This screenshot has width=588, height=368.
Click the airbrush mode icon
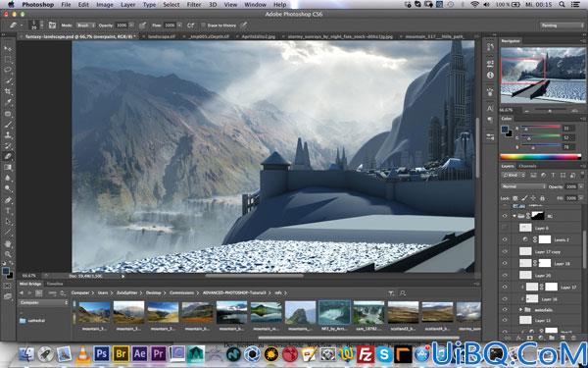(190, 26)
